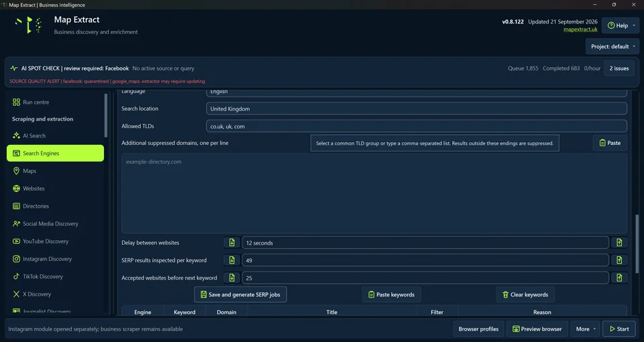Increase the Delay between websites value
Viewport: 644px width, 342px height.
(619, 243)
